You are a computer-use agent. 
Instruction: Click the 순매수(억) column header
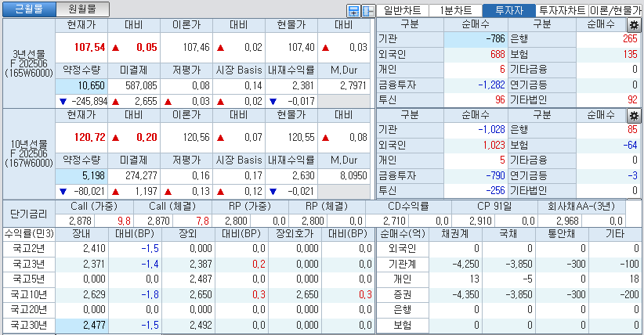coord(403,234)
